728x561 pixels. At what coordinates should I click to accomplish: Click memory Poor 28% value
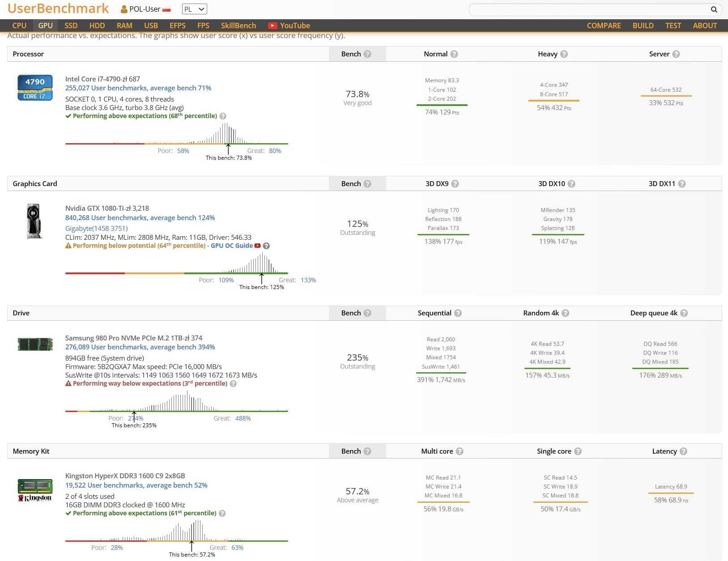(x=117, y=548)
